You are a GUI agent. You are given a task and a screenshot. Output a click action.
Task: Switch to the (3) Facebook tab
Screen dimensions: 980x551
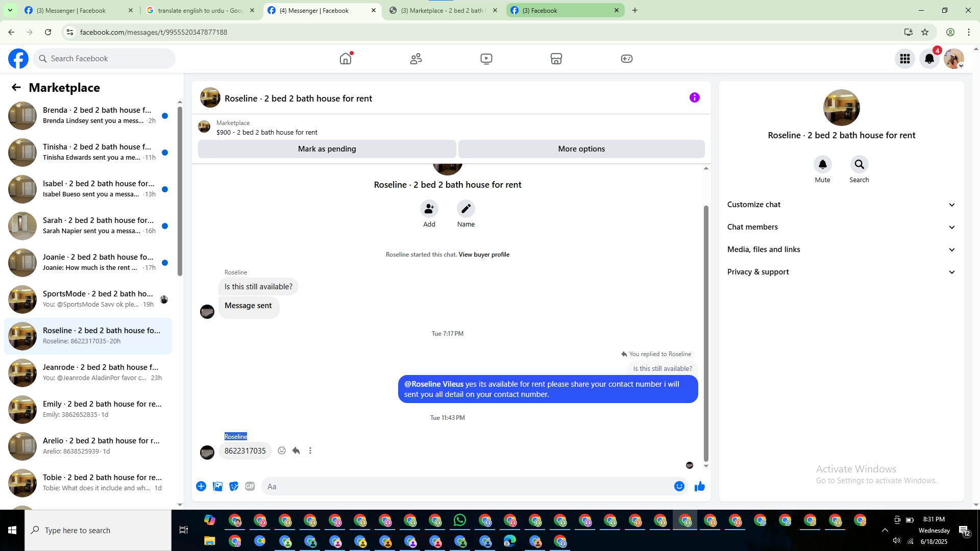click(565, 10)
